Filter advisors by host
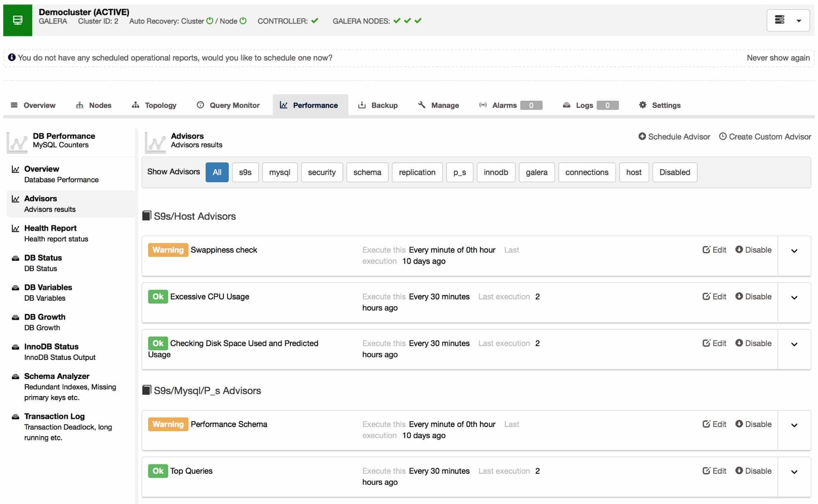This screenshot has width=818, height=504. [x=634, y=172]
